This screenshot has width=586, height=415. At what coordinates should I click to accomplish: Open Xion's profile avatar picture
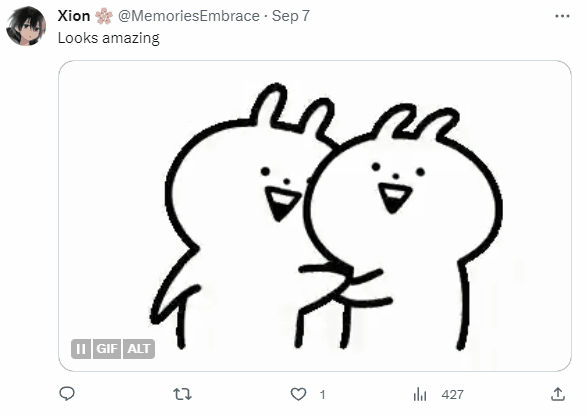[26, 26]
